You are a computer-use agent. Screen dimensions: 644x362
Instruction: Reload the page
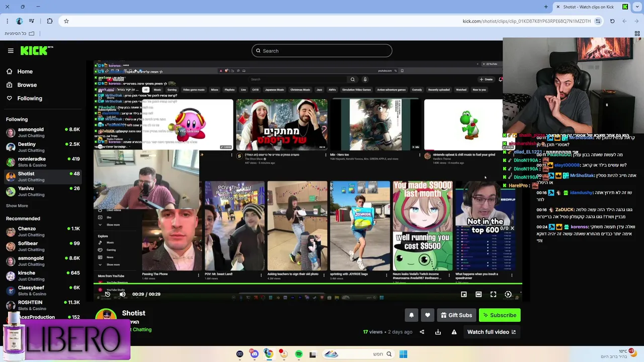[x=612, y=21]
